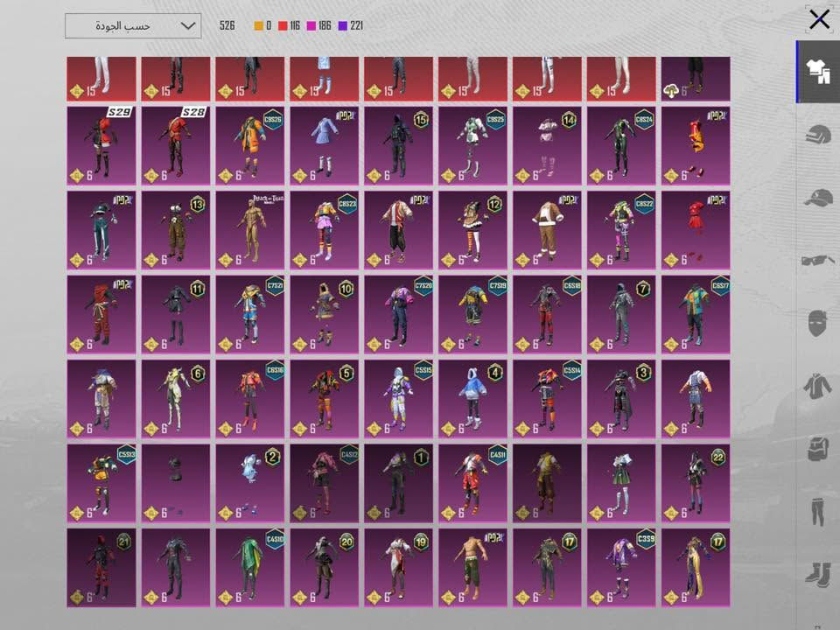Select the C4S10 green cape outfit
Image resolution: width=840 pixels, height=630 pixels.
coord(250,568)
